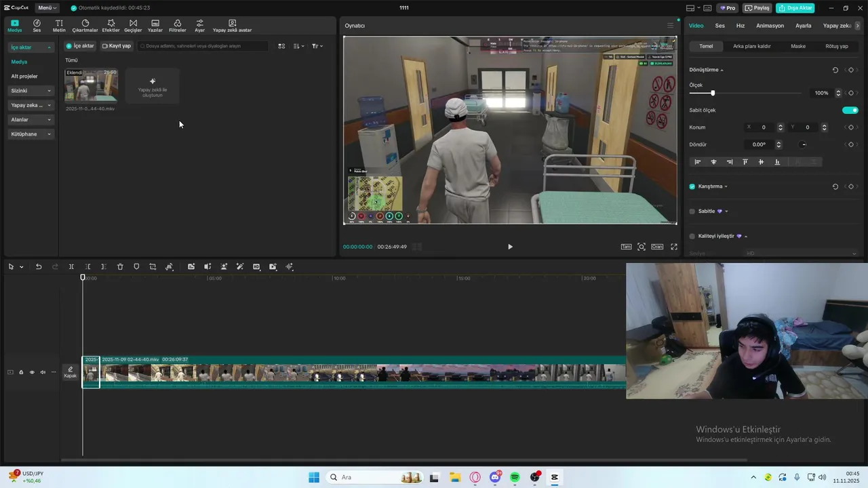Open the Çıkartmalar stickers panel
868x488 pixels.
point(85,26)
